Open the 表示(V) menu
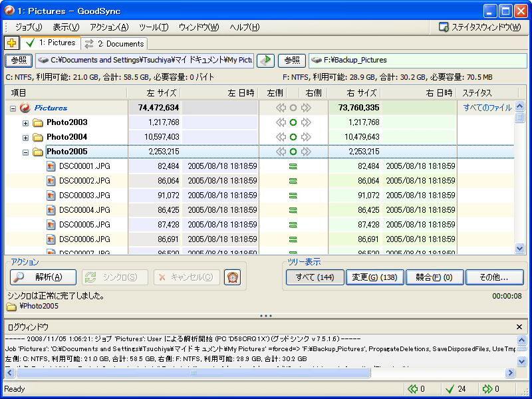This screenshot has width=532, height=399. (66, 27)
